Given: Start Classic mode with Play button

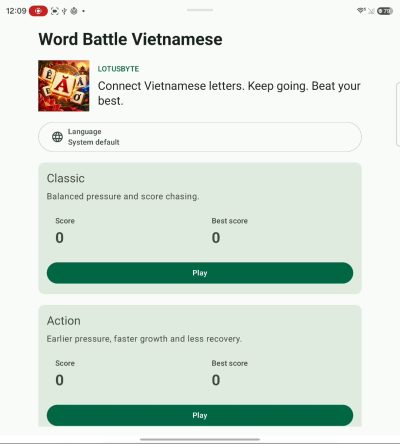Looking at the screenshot, I should click(x=200, y=273).
